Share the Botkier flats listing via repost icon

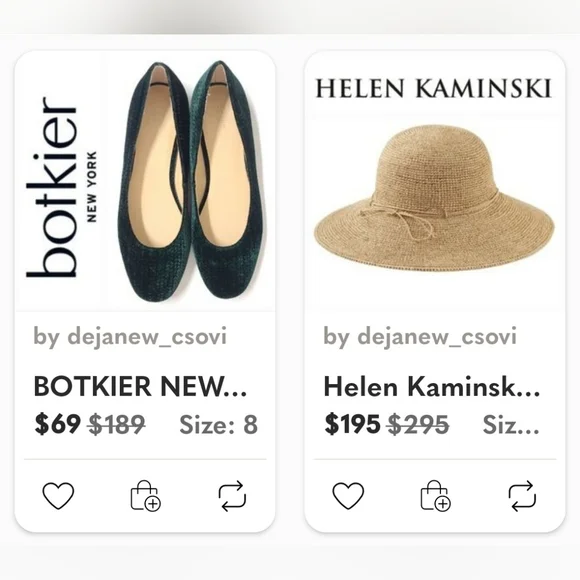click(232, 496)
